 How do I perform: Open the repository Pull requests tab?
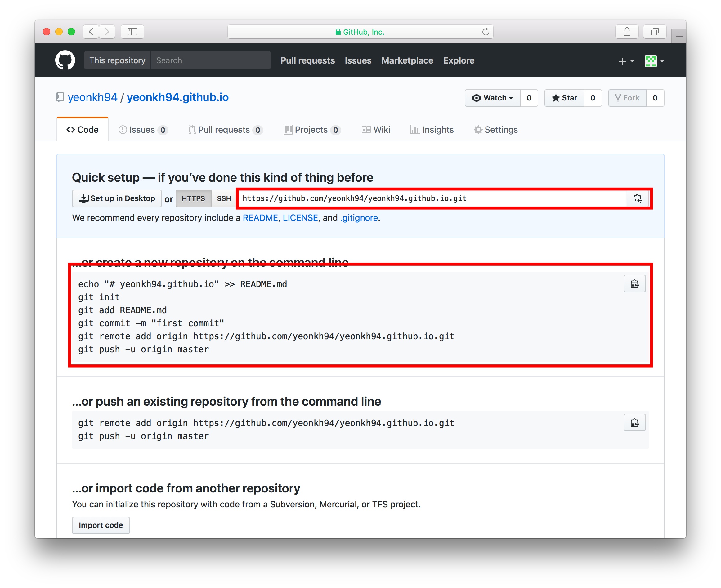pyautogui.click(x=225, y=130)
